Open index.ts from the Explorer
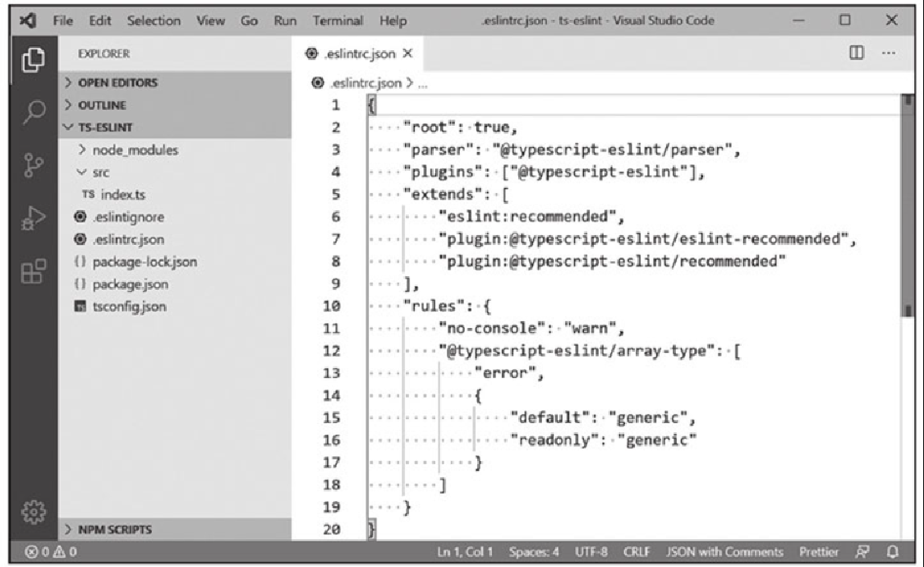The width and height of the screenshot is (924, 567). [x=122, y=195]
